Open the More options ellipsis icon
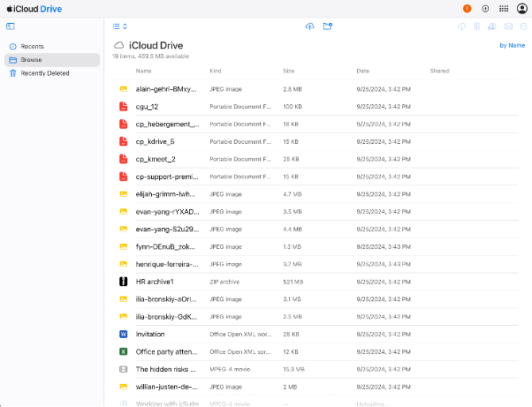Screen dimensions: 532x407 pyautogui.click(x=523, y=26)
